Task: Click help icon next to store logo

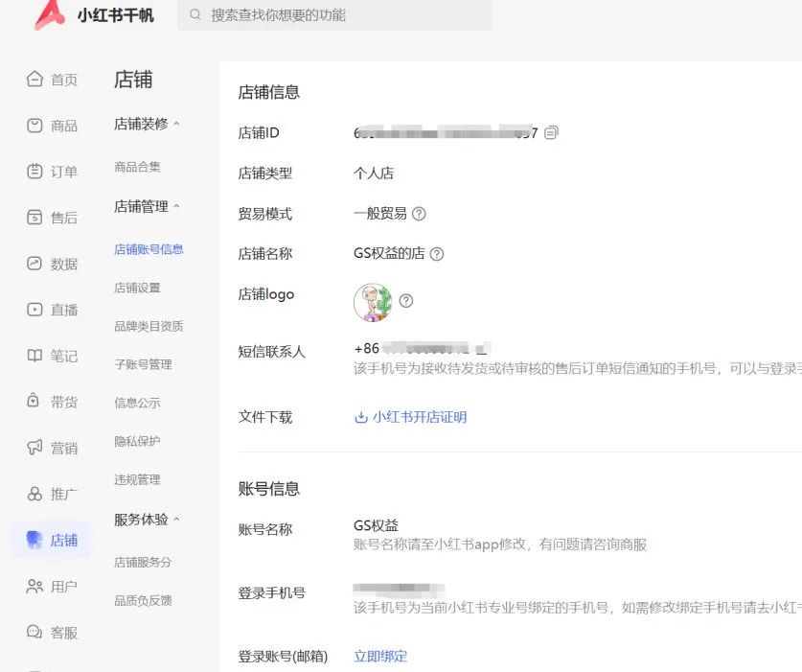Action: click(406, 301)
